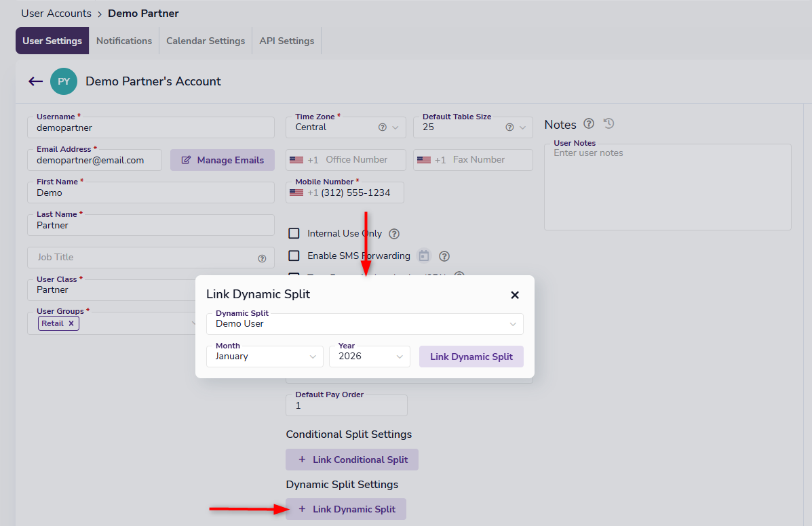The width and height of the screenshot is (812, 526).
Task: Switch to the Notifications tab
Action: [x=124, y=41]
